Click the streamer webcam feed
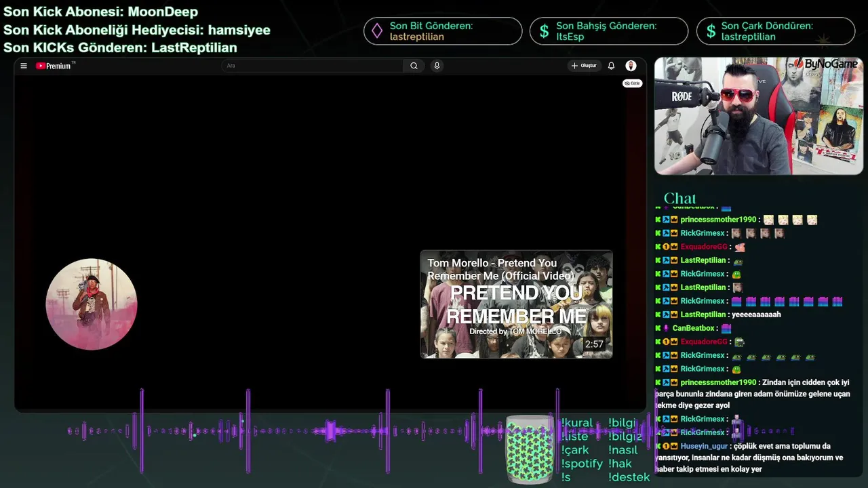Screen dimensions: 868x488 [759, 116]
